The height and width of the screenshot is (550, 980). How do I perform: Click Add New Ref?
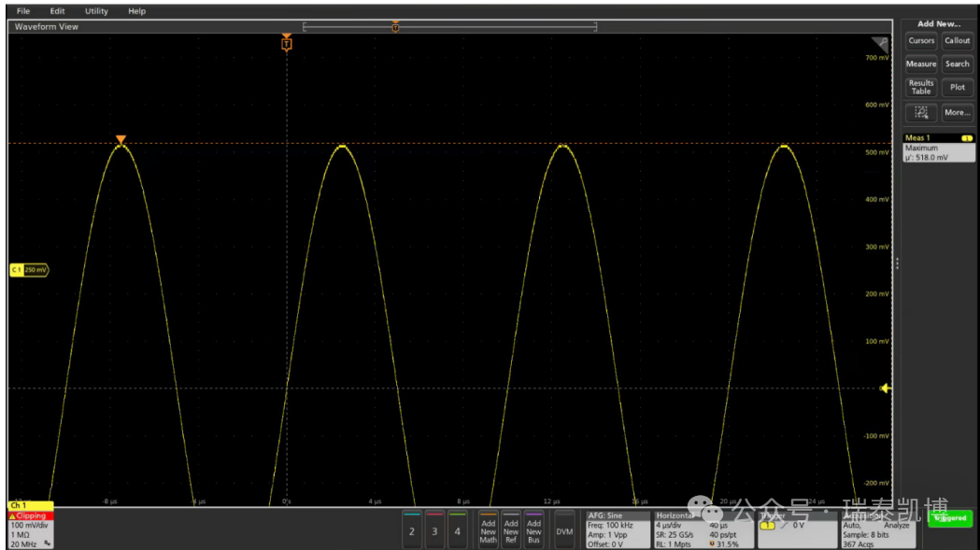511,530
